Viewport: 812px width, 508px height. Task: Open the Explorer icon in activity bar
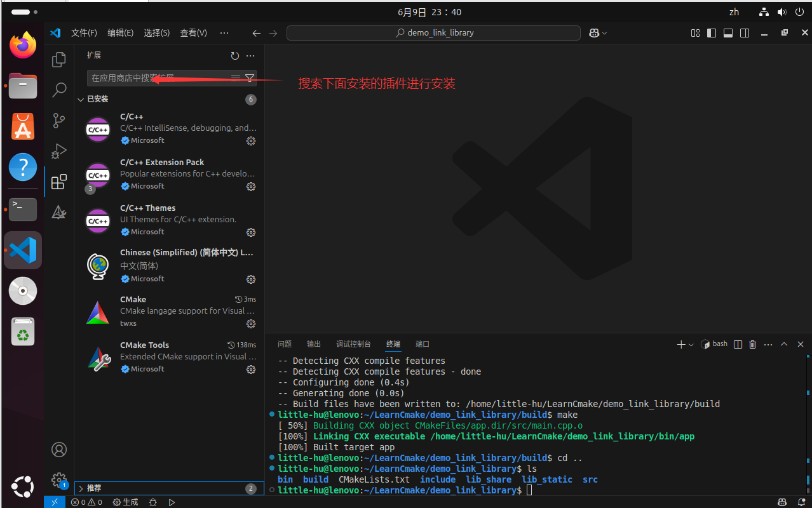[58, 59]
